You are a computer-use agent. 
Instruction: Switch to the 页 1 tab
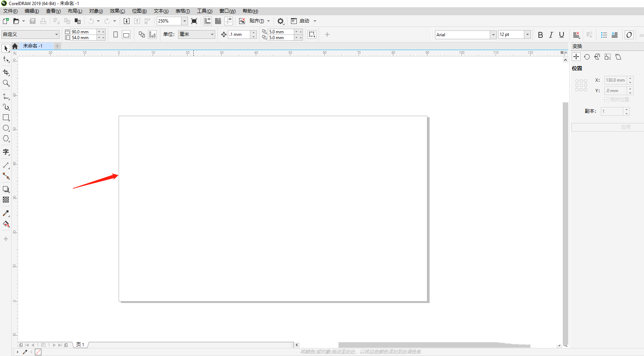80,345
